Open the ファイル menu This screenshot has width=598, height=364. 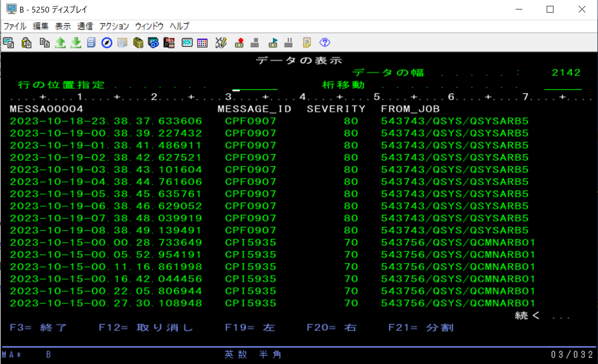tap(15, 26)
